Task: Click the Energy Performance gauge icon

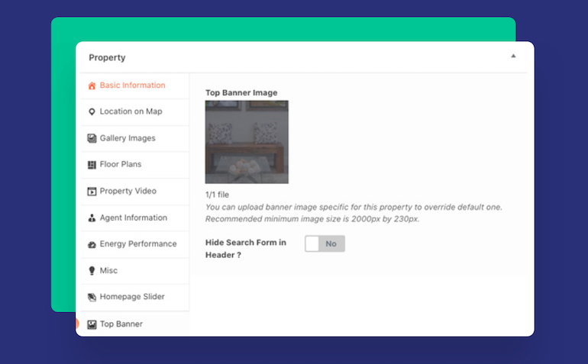Action: click(92, 244)
